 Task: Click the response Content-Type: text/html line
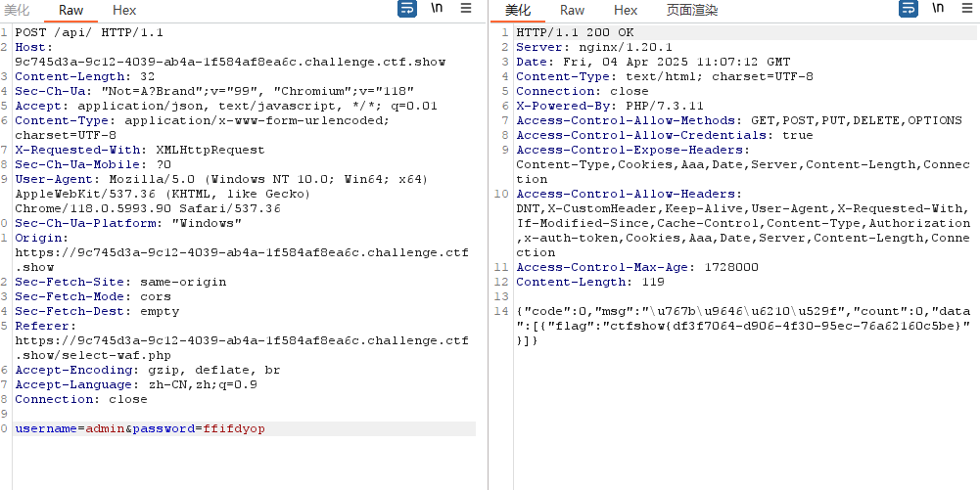click(x=665, y=77)
